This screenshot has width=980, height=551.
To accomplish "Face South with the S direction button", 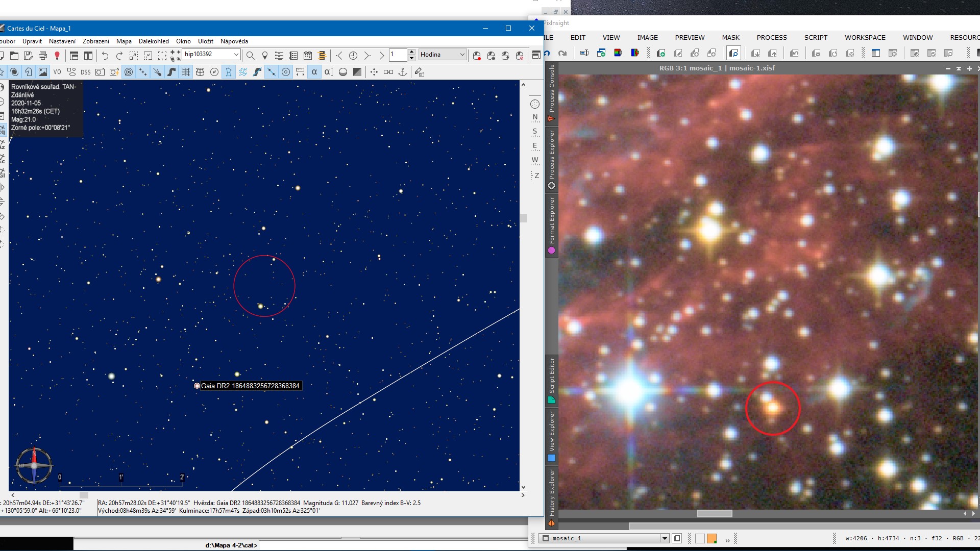I will (535, 132).
